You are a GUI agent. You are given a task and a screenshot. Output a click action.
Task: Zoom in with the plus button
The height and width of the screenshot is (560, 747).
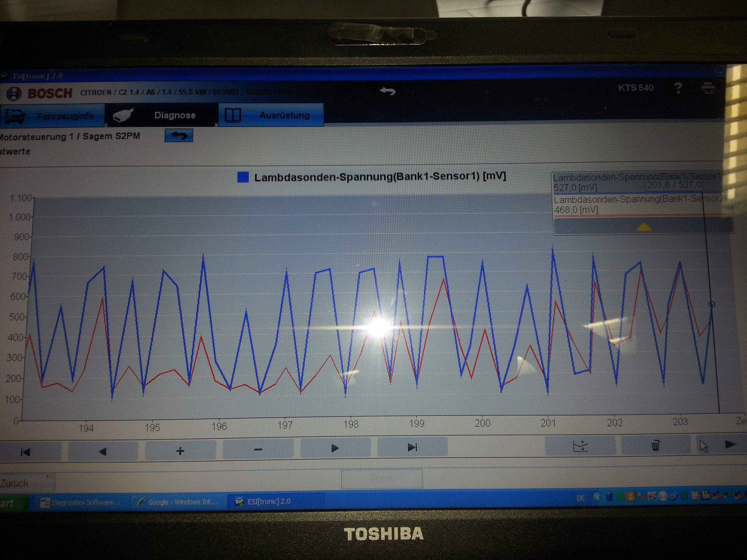[x=180, y=451]
